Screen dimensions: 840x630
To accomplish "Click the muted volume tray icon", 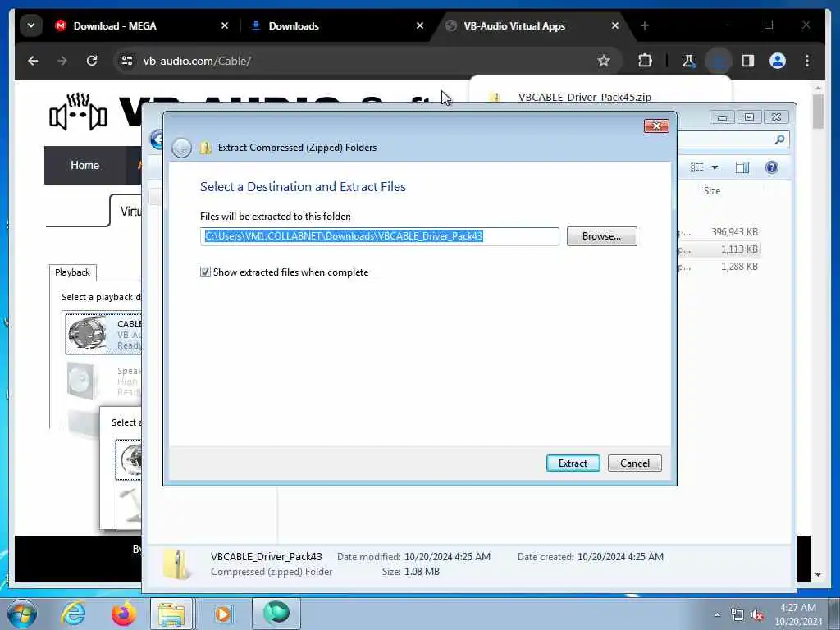I will [x=757, y=615].
